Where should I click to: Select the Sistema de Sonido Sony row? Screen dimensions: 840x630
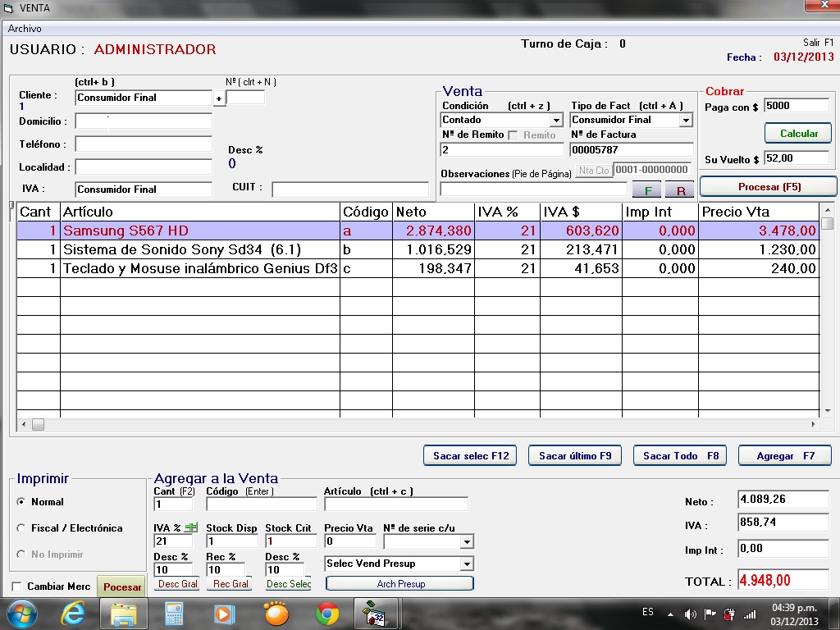(418, 249)
